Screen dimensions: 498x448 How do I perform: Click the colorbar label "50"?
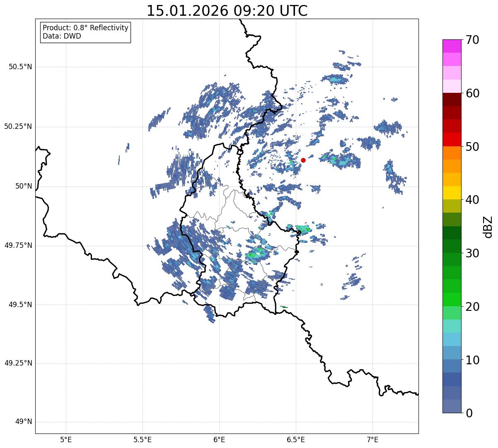click(472, 147)
